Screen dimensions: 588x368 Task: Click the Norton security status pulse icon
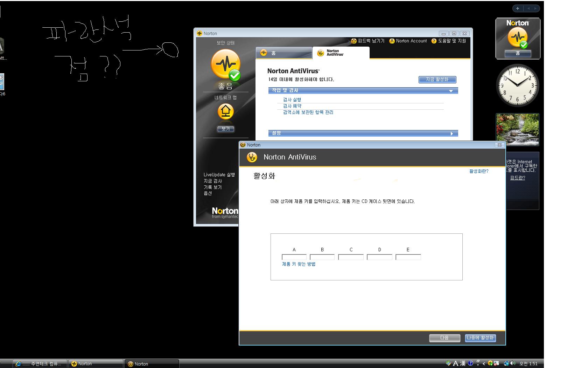[x=226, y=64]
